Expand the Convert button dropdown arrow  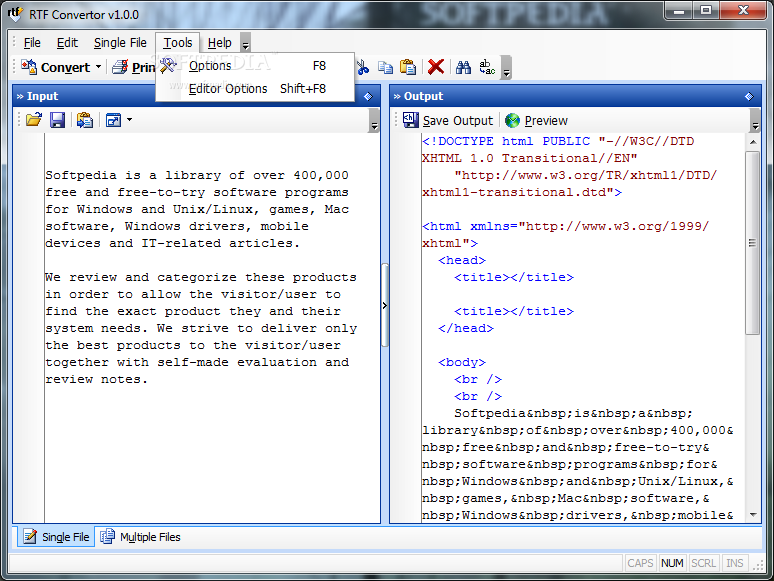[x=99, y=67]
